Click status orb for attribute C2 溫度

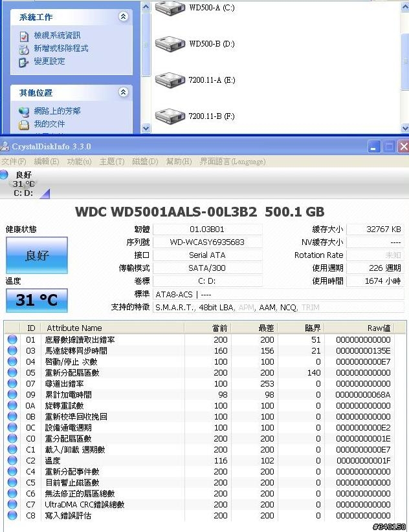coord(12,460)
